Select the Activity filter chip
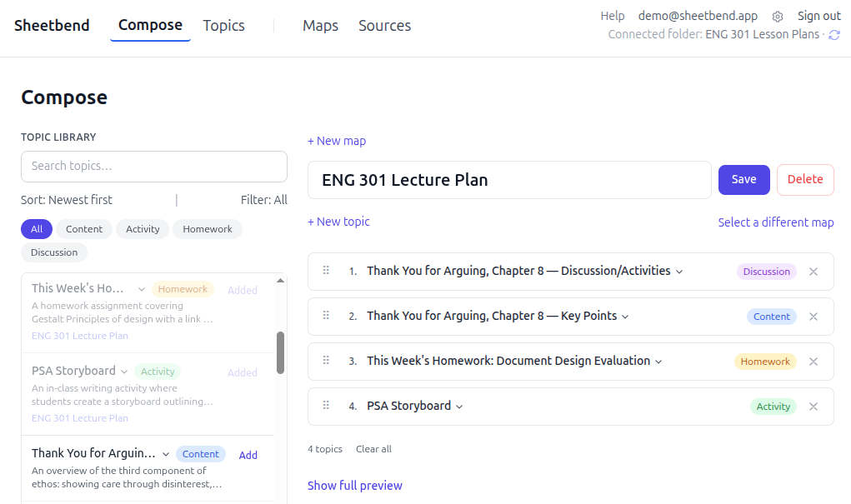 (x=143, y=229)
